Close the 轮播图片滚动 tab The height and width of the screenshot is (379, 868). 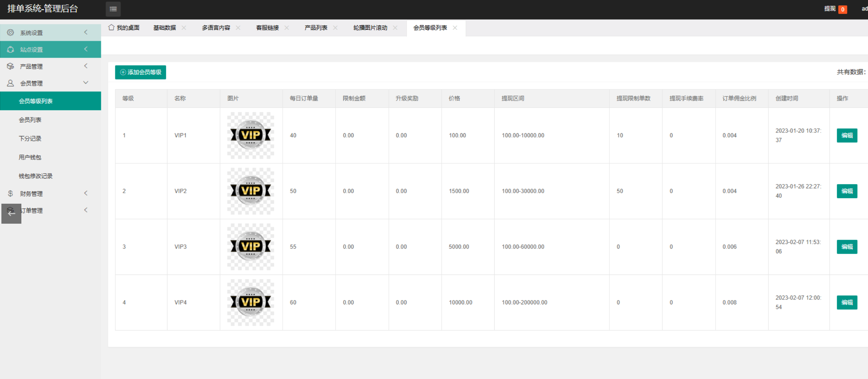click(395, 28)
